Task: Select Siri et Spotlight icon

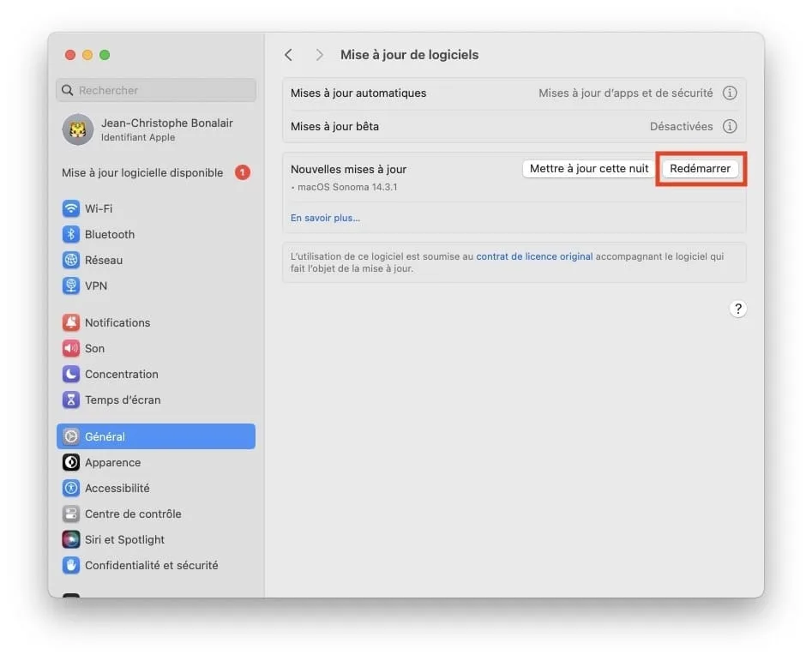Action: 71,539
